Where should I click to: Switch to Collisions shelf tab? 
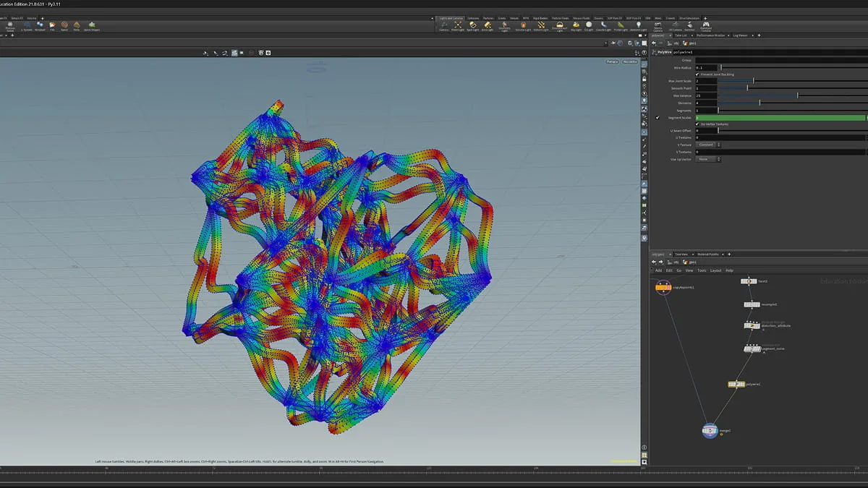(x=473, y=18)
